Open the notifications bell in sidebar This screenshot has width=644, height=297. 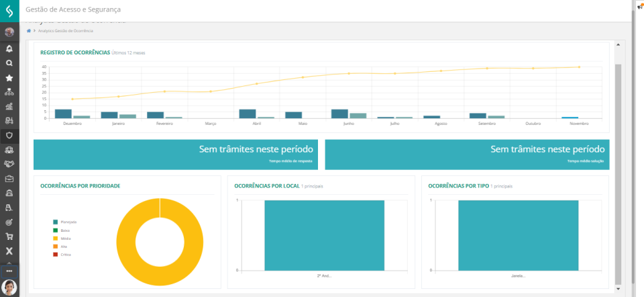[9, 48]
